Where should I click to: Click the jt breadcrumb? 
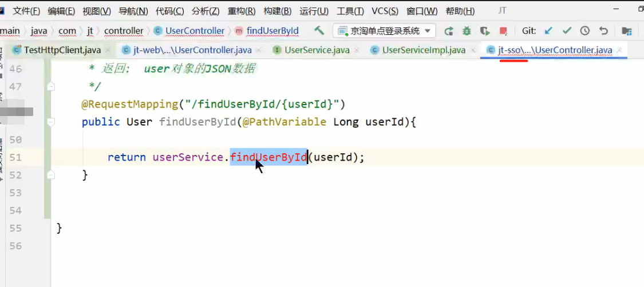point(90,31)
